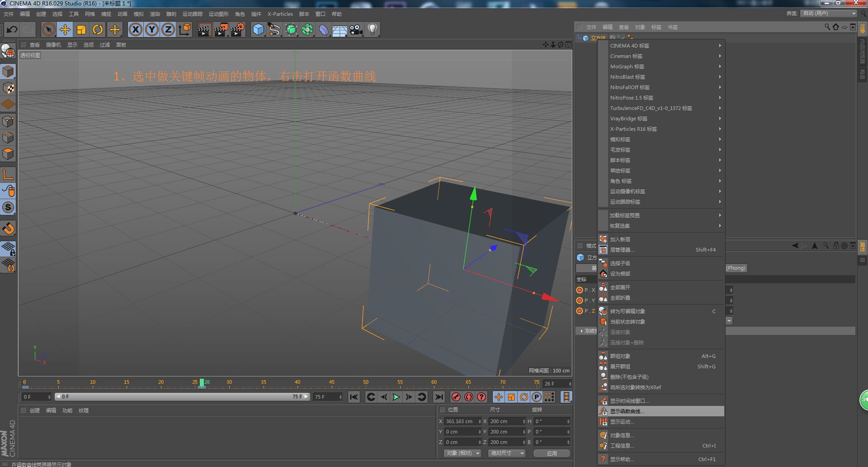868x467 pixels.
Task: Click the timeline current frame marker
Action: pyautogui.click(x=202, y=383)
